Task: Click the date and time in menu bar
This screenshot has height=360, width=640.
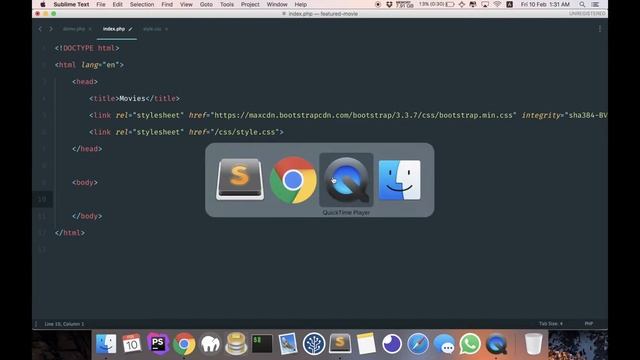Action: [x=545, y=4]
